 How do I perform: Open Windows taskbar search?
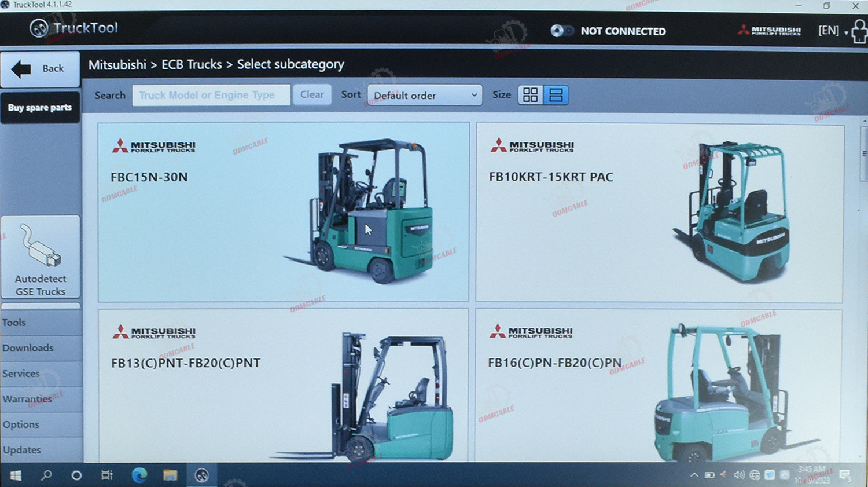(46, 475)
